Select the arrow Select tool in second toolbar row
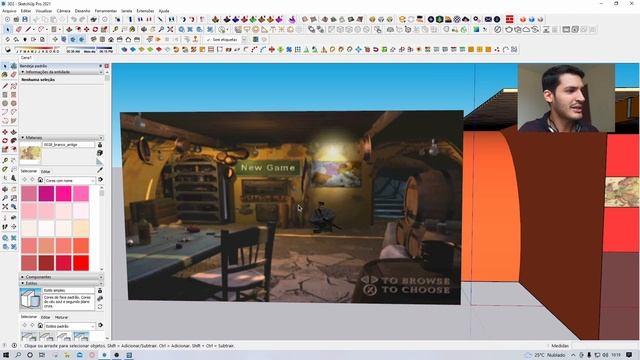Image resolution: width=640 pixels, height=360 pixels. [x=7, y=29]
